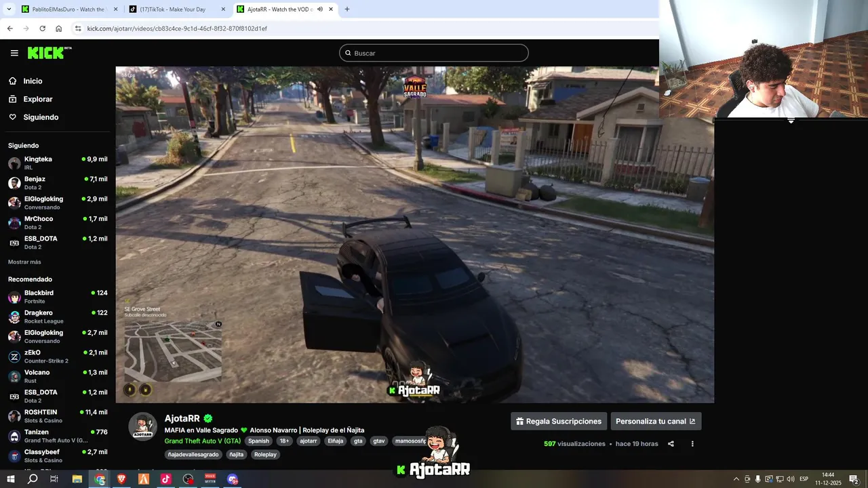Click the browser home icon

coord(58,28)
